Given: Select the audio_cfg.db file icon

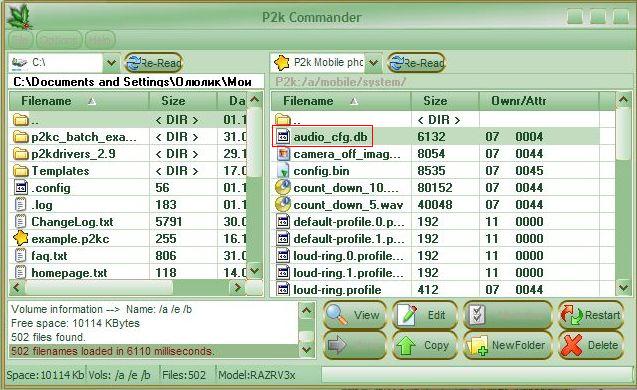Looking at the screenshot, I should point(282,136).
